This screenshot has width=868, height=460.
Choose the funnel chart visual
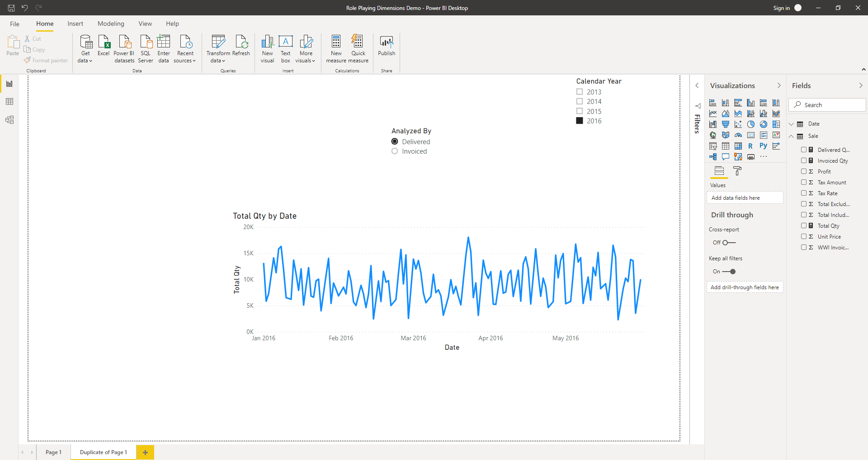tap(726, 124)
